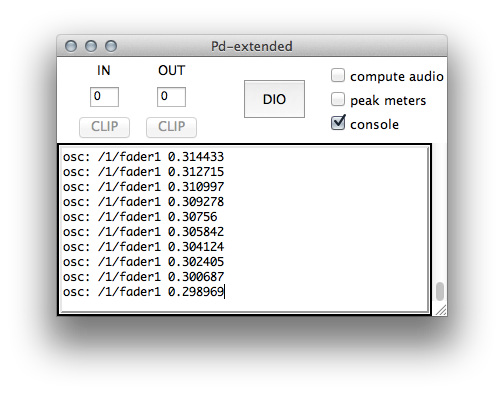Click the OUT label
Viewport: 504px width, 395px height.
click(x=171, y=70)
